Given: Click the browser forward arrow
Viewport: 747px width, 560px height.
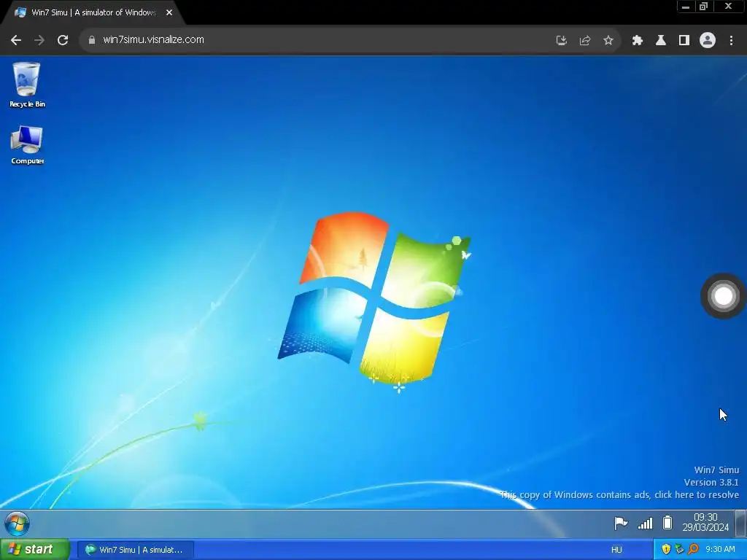Looking at the screenshot, I should (39, 40).
